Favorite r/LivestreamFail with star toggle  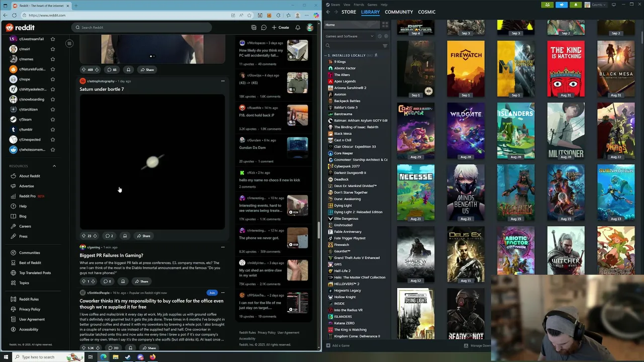[x=53, y=39]
